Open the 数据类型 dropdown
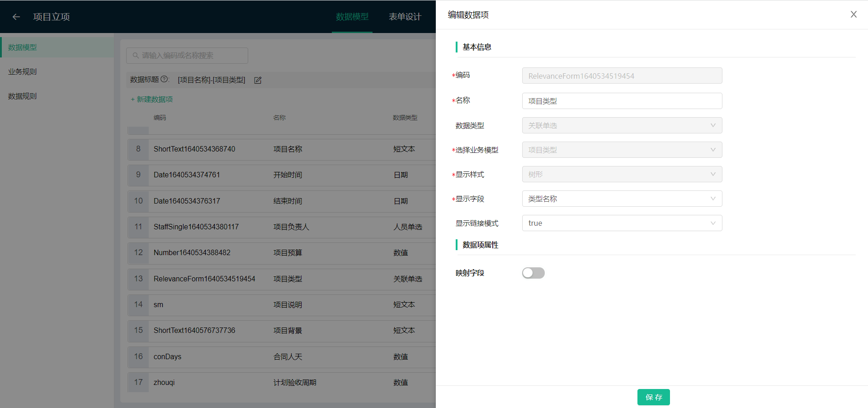 click(x=622, y=125)
